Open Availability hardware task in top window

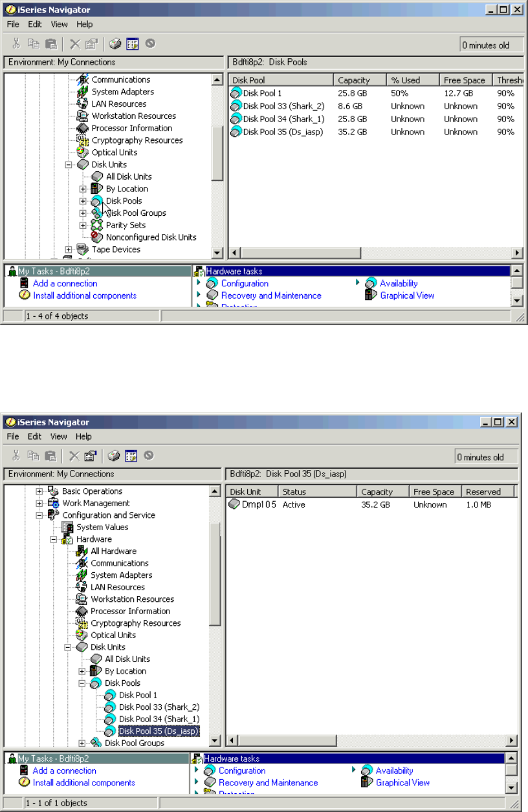399,283
